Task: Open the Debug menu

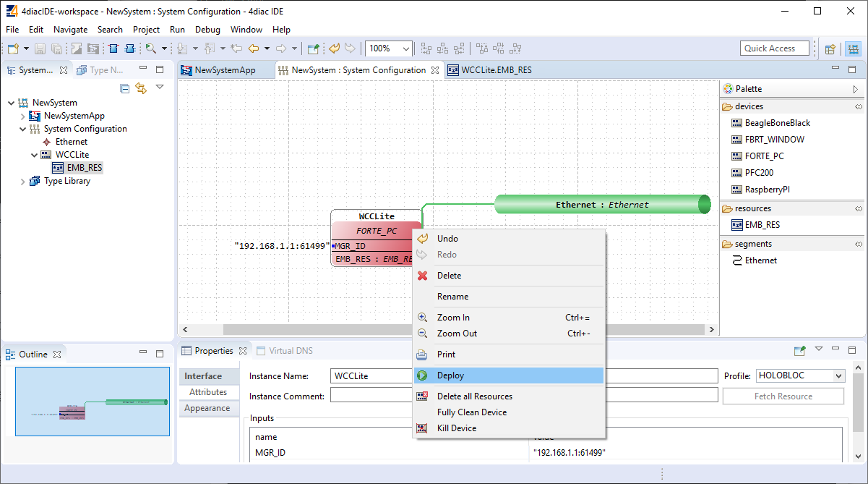Action: [207, 30]
